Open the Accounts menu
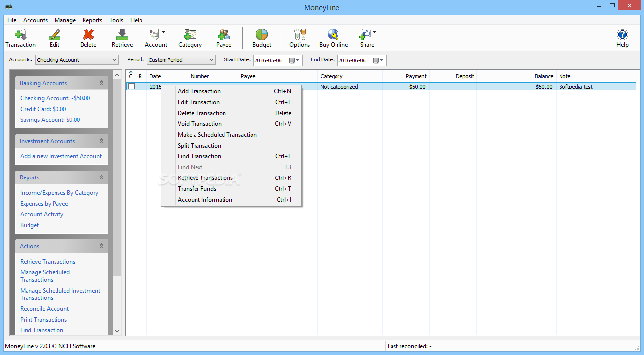Screen dimensions: 644x355 point(35,20)
